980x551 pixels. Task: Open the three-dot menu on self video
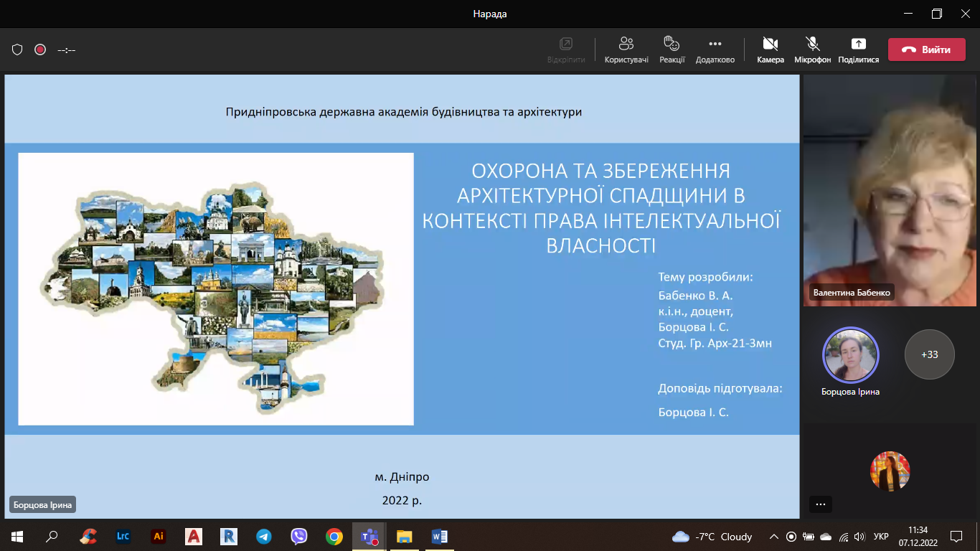click(821, 504)
